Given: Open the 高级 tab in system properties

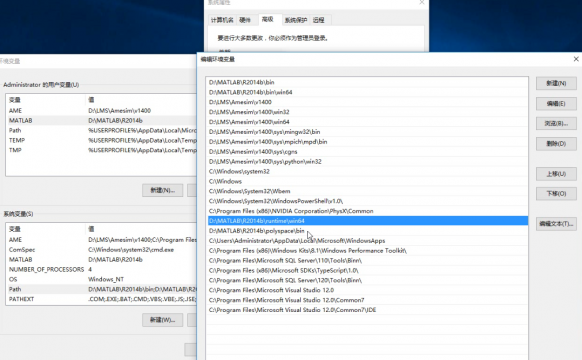Looking at the screenshot, I should (268, 19).
